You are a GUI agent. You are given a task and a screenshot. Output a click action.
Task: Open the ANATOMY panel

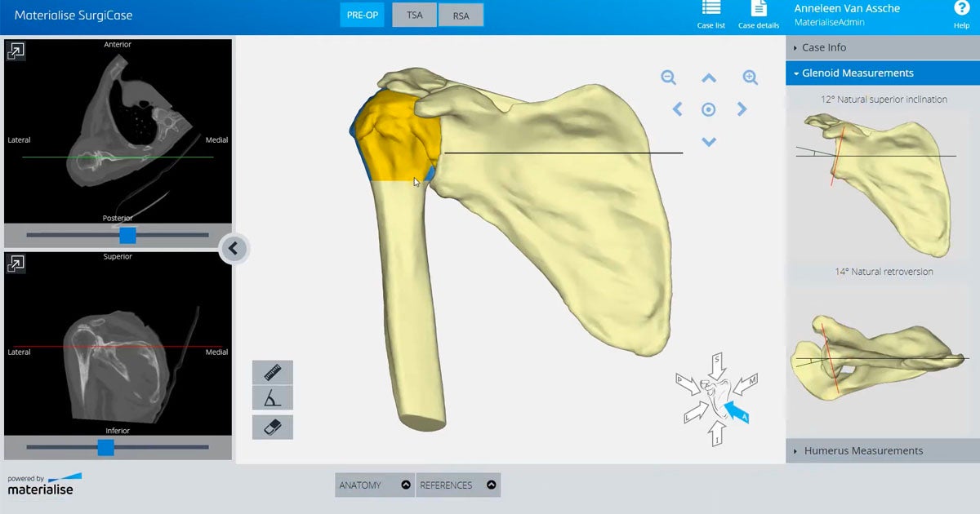(x=375, y=485)
